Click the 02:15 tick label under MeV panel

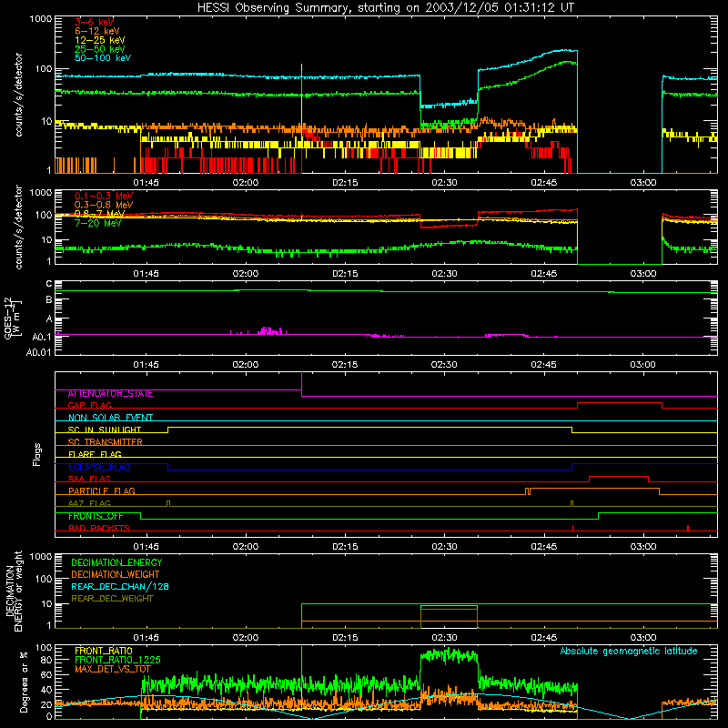[345, 274]
